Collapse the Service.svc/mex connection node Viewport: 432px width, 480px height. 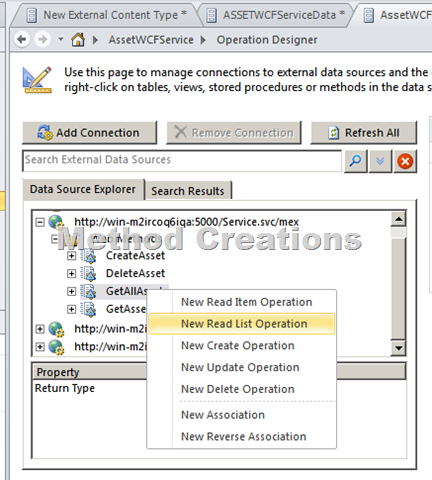pyautogui.click(x=40, y=222)
